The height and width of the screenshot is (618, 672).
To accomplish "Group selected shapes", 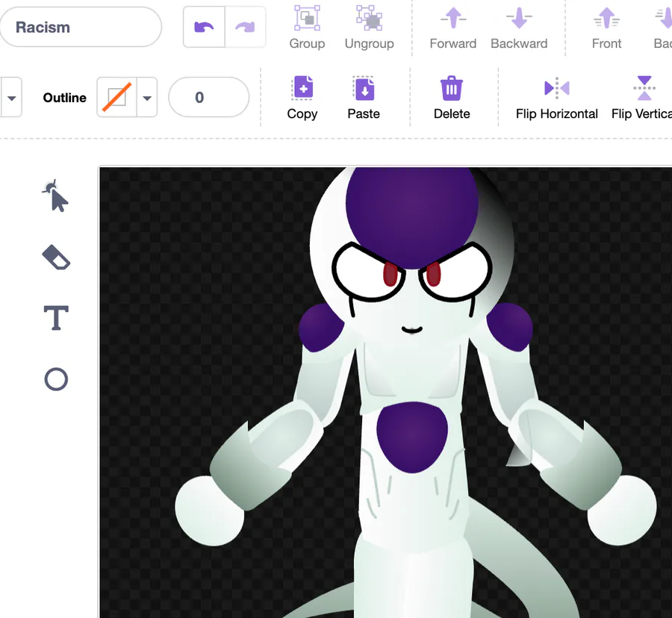I will point(307,28).
